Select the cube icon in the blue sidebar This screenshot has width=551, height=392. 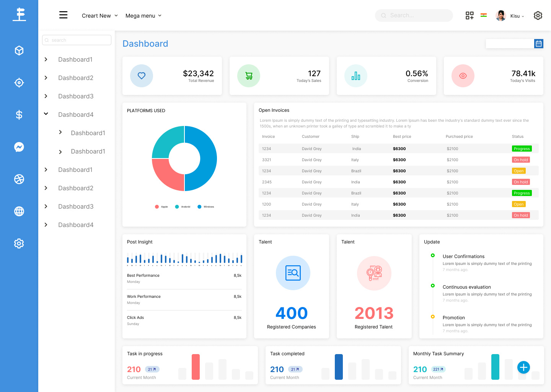click(x=19, y=51)
